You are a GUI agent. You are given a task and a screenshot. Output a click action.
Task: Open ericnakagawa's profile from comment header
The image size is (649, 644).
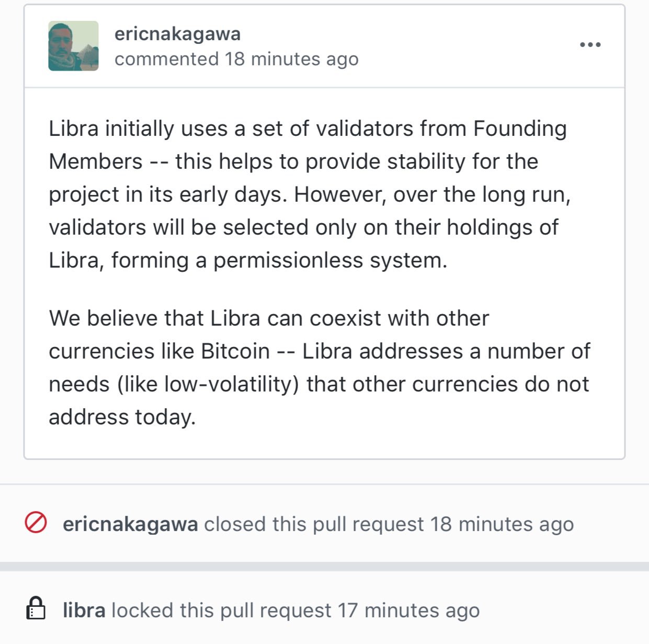click(x=177, y=34)
